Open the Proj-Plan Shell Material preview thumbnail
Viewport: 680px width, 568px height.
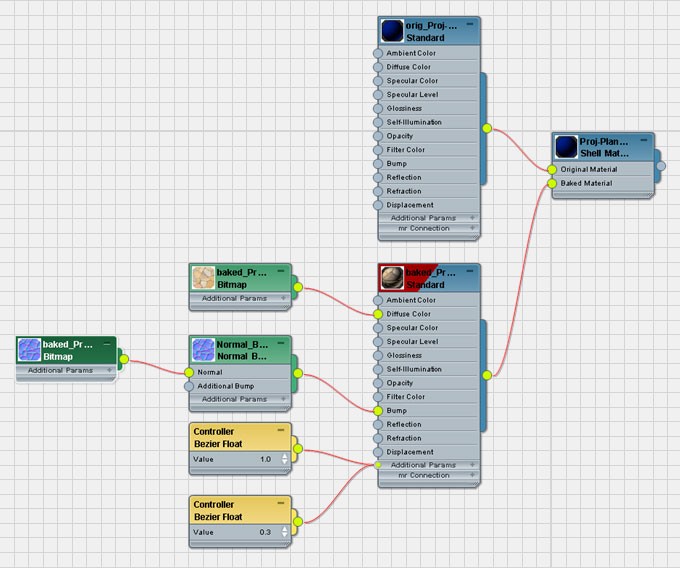(566, 147)
